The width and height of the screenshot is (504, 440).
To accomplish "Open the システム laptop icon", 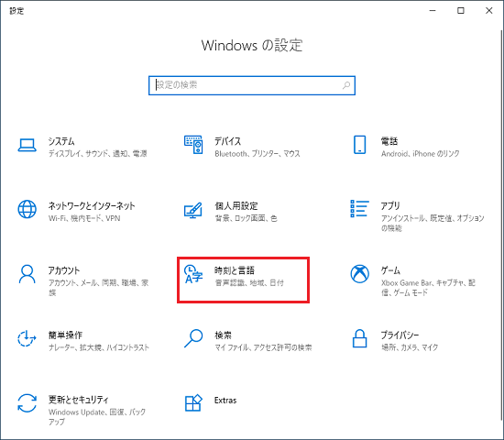I will [x=27, y=145].
